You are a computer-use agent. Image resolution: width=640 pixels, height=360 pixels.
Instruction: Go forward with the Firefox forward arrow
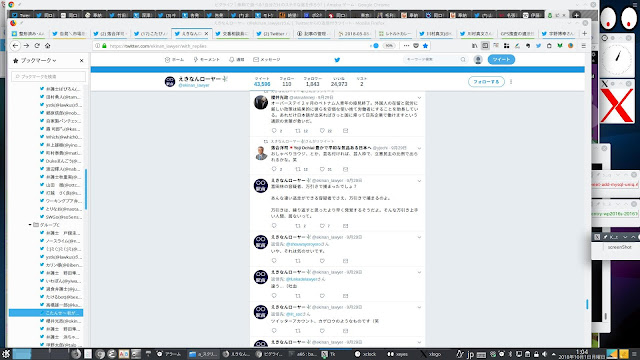[26, 46]
